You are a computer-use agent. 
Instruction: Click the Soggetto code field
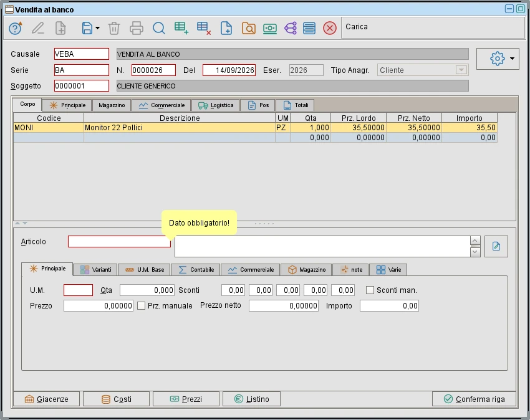coord(82,86)
